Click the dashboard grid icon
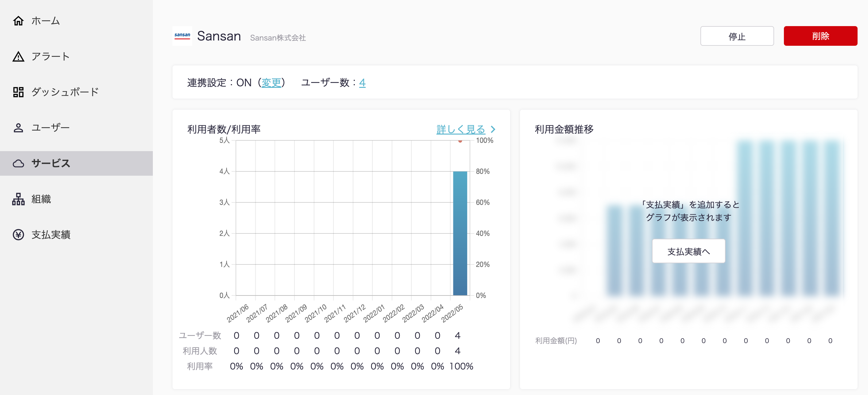868x395 pixels. [x=18, y=92]
